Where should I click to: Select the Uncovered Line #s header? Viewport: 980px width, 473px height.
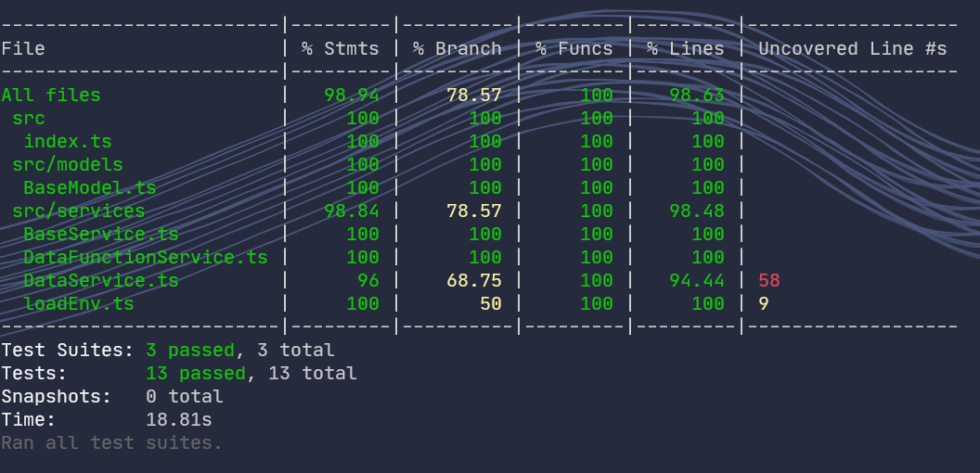point(852,48)
